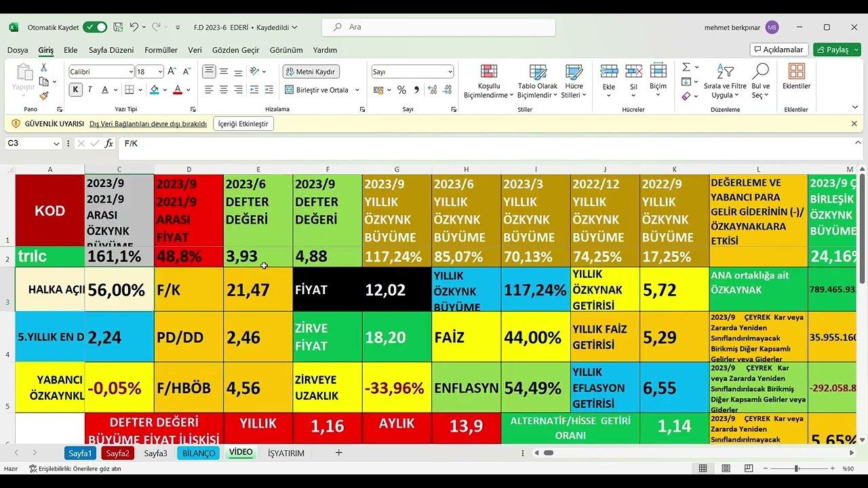Image resolution: width=868 pixels, height=488 pixels.
Task: Click the red font color swatch
Action: click(178, 89)
